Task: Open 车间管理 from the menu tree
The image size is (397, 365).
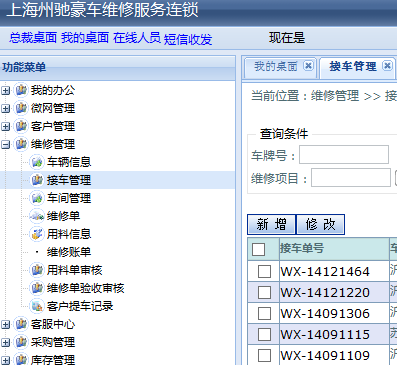Action: point(69,198)
